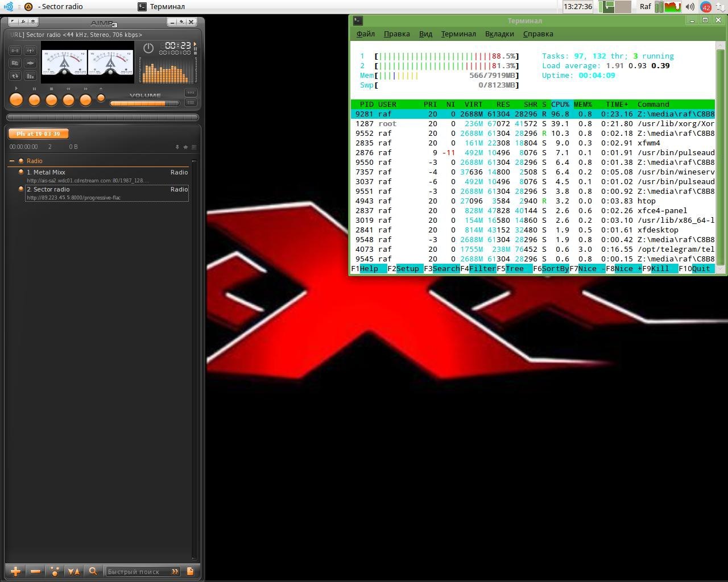
Task: Click F4 Filter in htop
Action: pos(478,269)
